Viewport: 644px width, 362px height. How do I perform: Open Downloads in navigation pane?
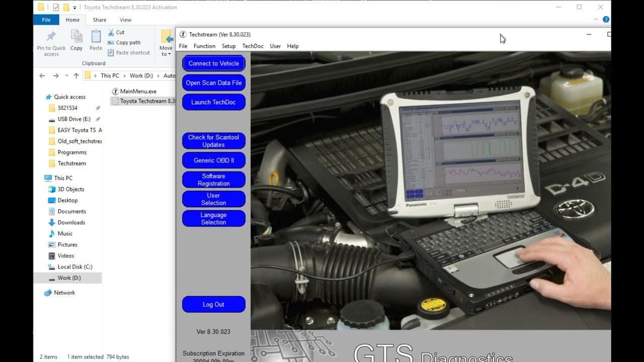71,223
